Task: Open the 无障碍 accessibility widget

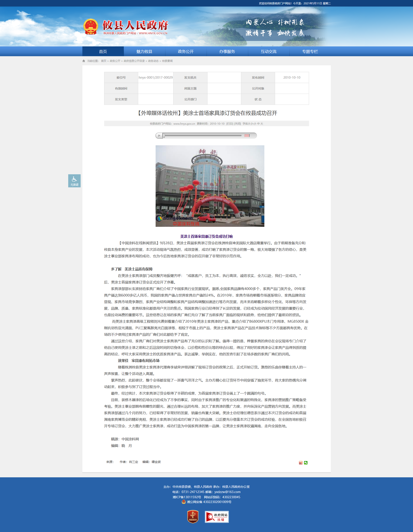Action: pos(74,181)
